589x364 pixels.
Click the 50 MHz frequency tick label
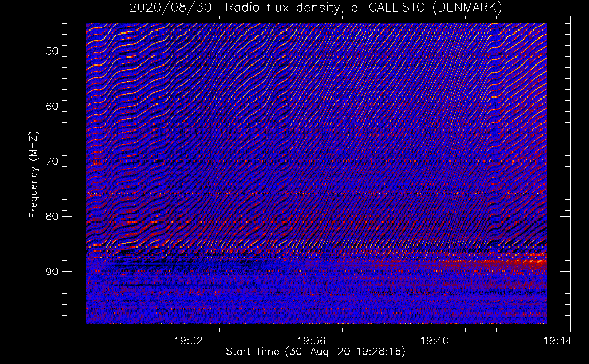click(x=52, y=51)
